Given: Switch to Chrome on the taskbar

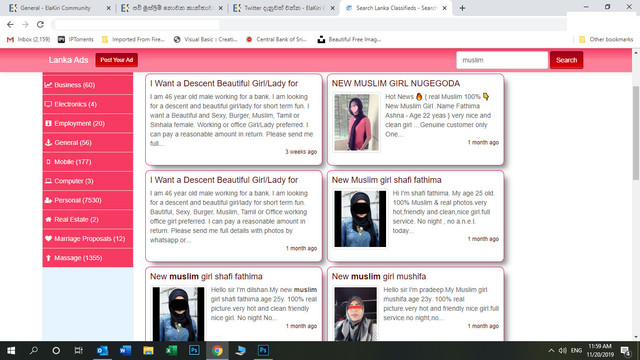Looking at the screenshot, I should (217, 351).
